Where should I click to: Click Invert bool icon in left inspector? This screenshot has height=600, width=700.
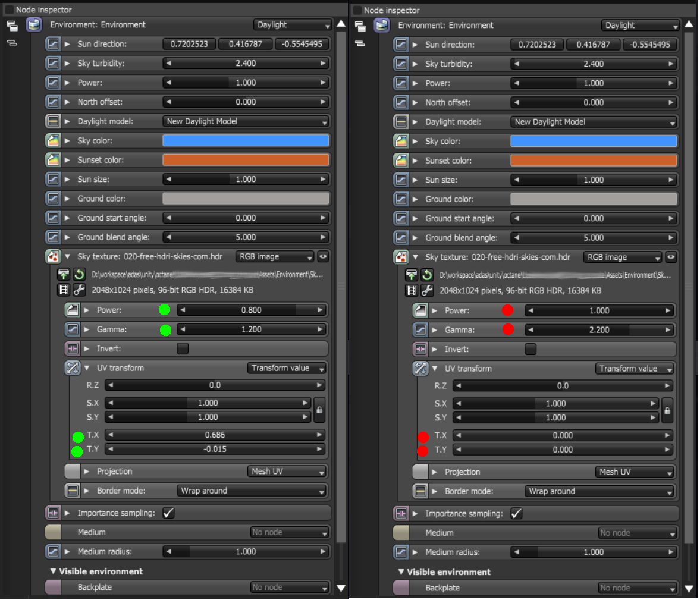point(73,348)
